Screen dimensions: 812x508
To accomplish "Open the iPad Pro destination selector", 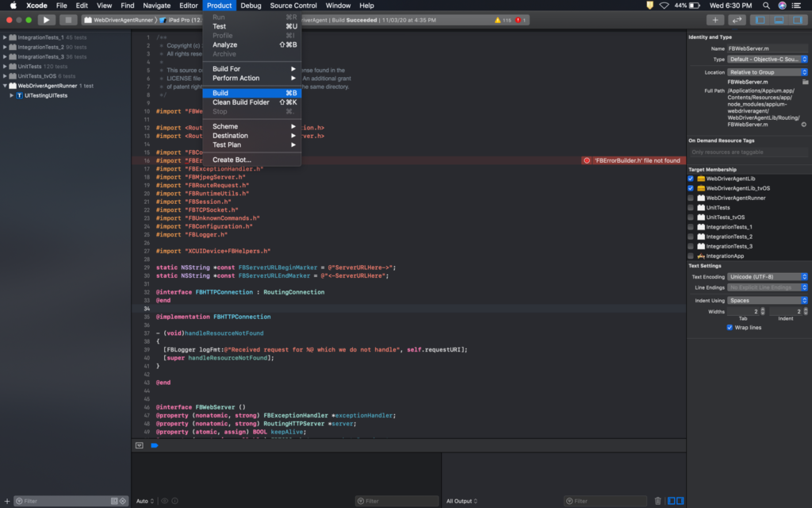I will pos(182,20).
